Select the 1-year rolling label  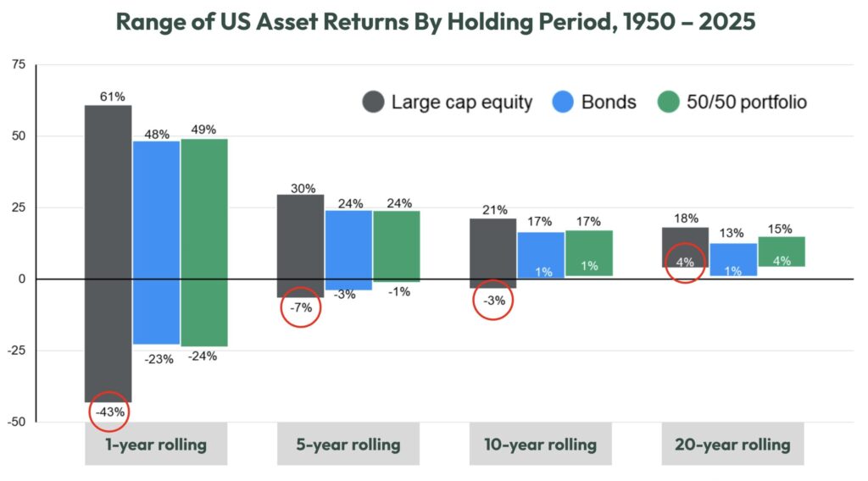coord(156,444)
